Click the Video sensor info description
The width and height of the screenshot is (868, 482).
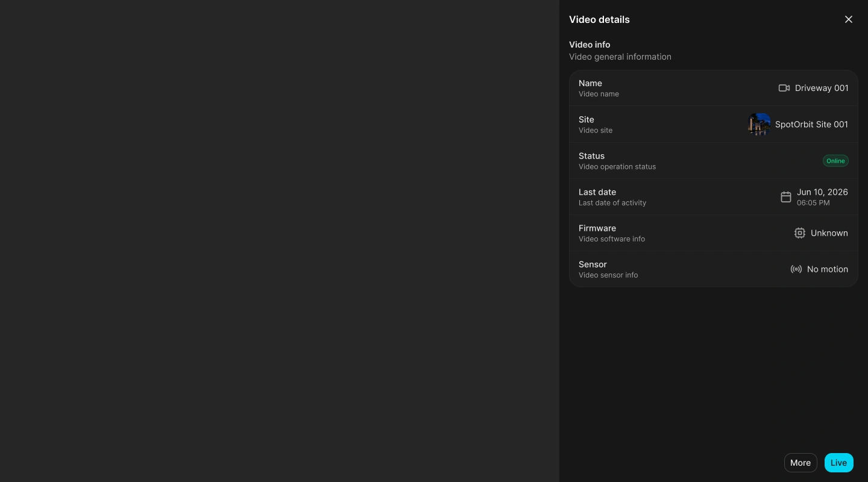point(608,275)
